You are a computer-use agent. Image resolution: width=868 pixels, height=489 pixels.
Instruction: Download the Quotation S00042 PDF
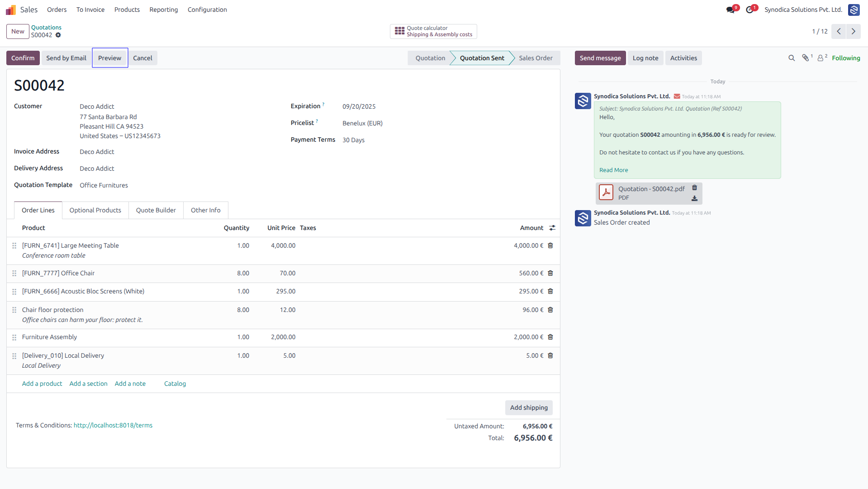[694, 198]
